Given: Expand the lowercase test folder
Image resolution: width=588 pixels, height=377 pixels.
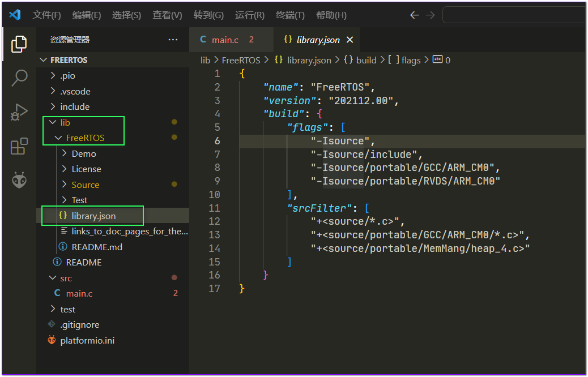Looking at the screenshot, I should [53, 309].
